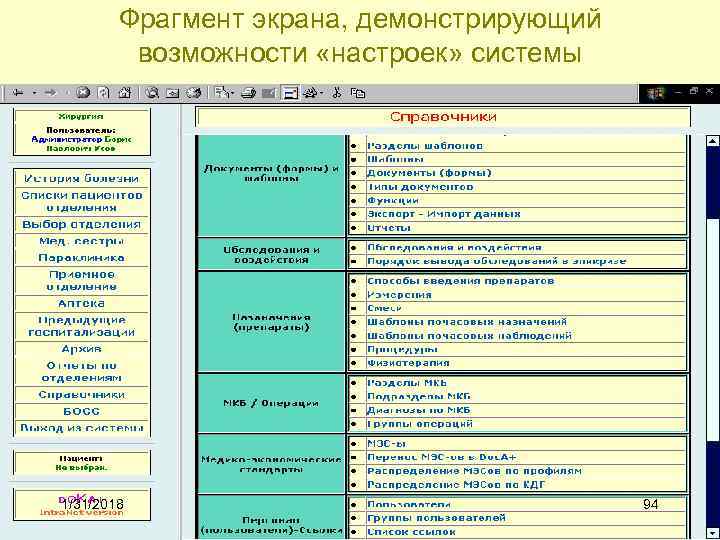Click the Edit page toolbar icon
The height and width of the screenshot is (540, 720).
[269, 94]
